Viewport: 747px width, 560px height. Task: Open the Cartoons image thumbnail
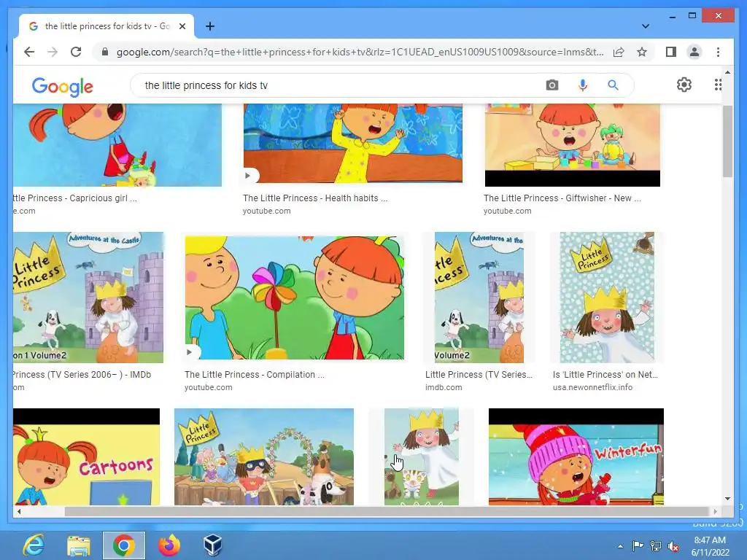[86, 456]
